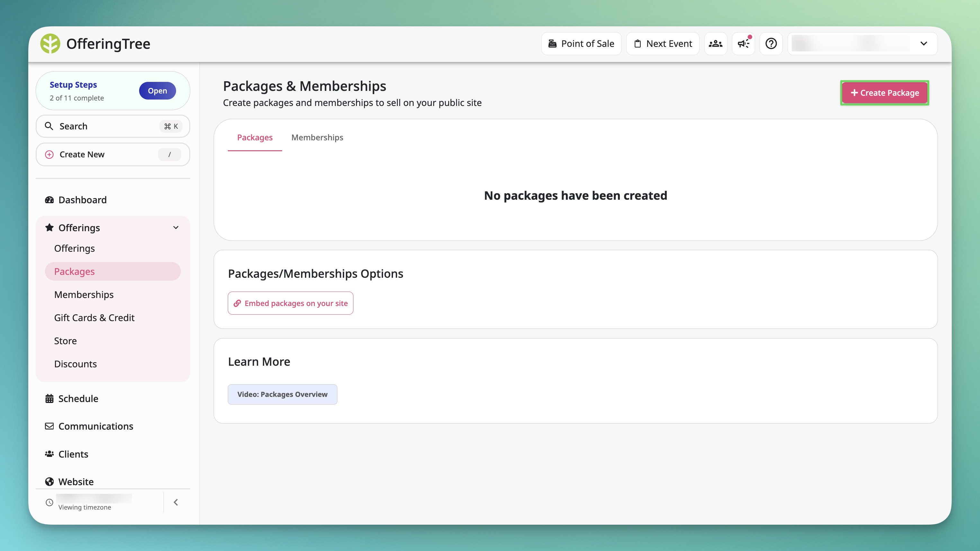
Task: Open the help question mark icon
Action: coord(771,44)
